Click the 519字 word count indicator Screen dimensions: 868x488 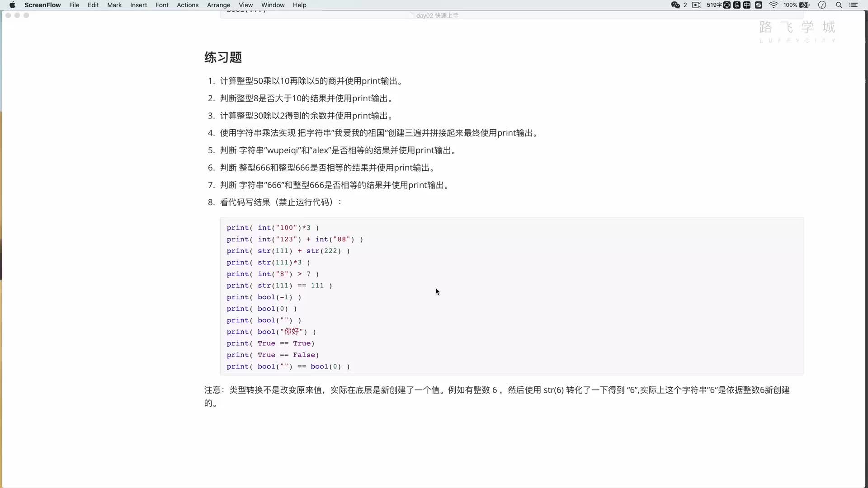point(714,5)
